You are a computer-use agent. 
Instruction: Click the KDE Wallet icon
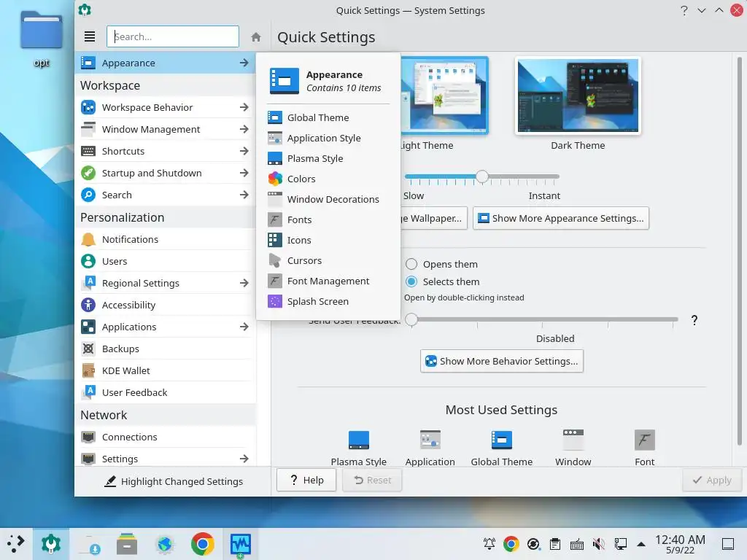pyautogui.click(x=88, y=371)
